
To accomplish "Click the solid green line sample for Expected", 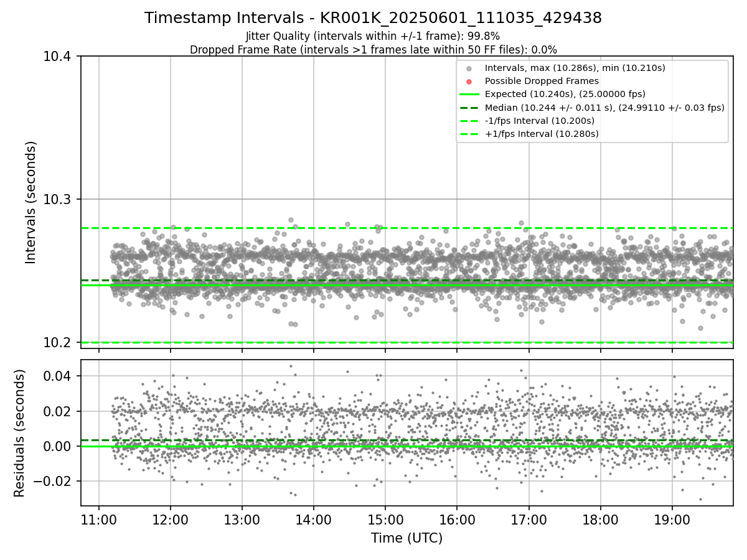I will click(469, 95).
